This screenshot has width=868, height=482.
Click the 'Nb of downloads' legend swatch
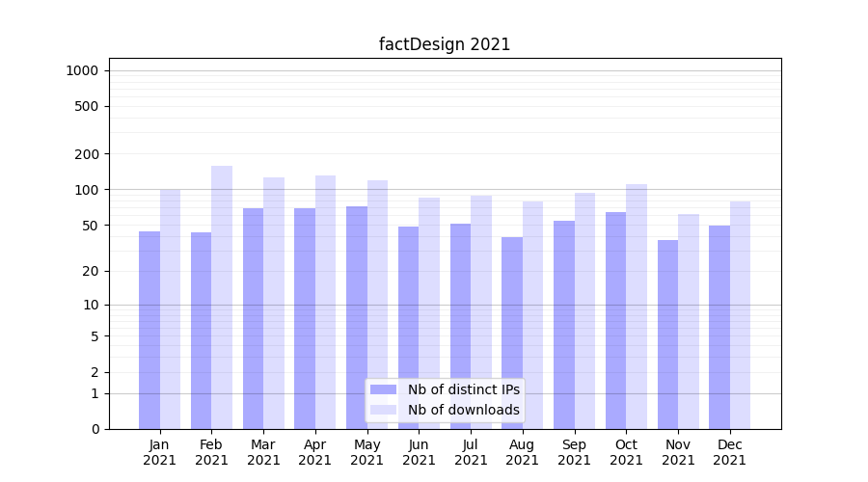click(383, 410)
